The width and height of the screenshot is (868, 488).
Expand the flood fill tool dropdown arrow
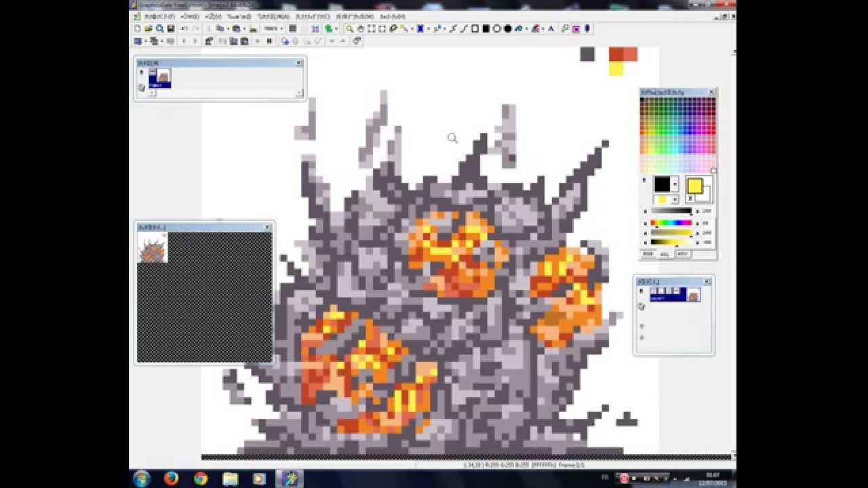(527, 28)
